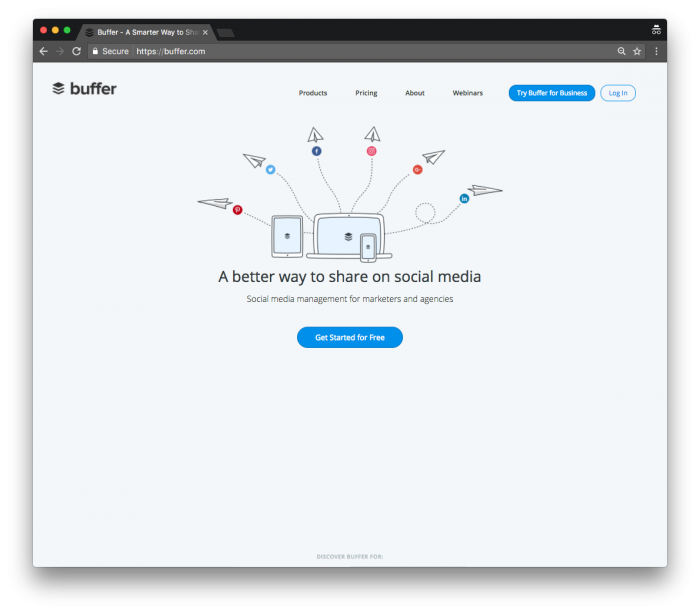Click the LinkedIn icon in illustration
Image resolution: width=700 pixels, height=614 pixels.
[464, 199]
